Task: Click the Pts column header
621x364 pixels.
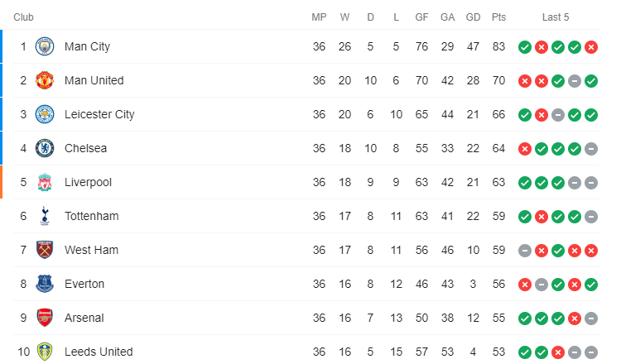Action: click(498, 17)
